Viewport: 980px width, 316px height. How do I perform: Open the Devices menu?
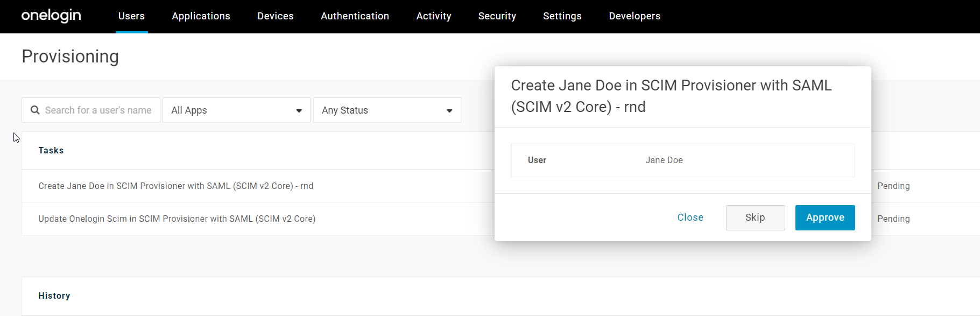coord(276,16)
